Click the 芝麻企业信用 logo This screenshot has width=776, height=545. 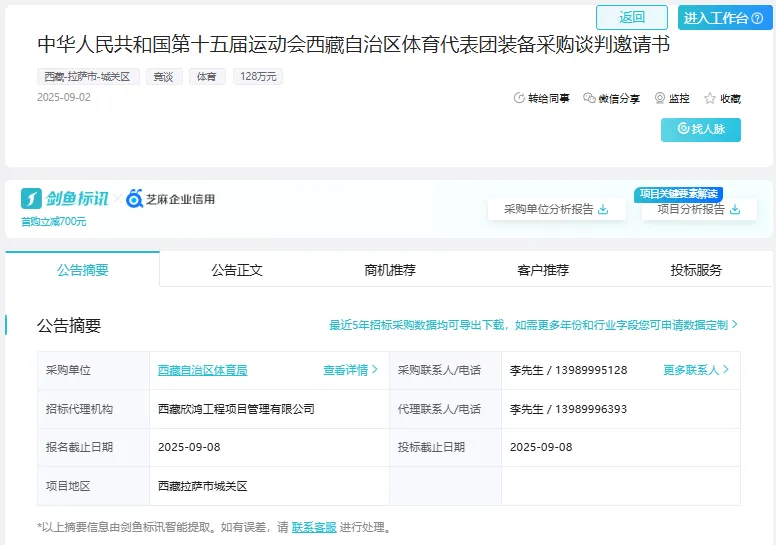click(x=171, y=199)
